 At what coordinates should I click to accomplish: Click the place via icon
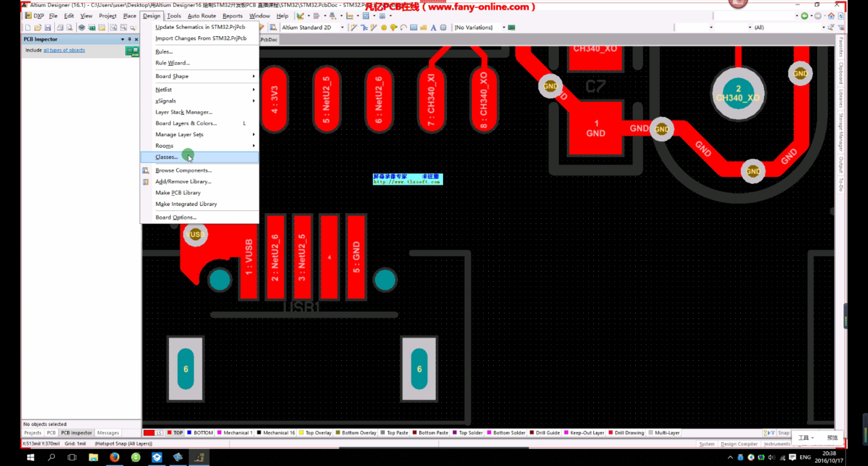tap(393, 28)
